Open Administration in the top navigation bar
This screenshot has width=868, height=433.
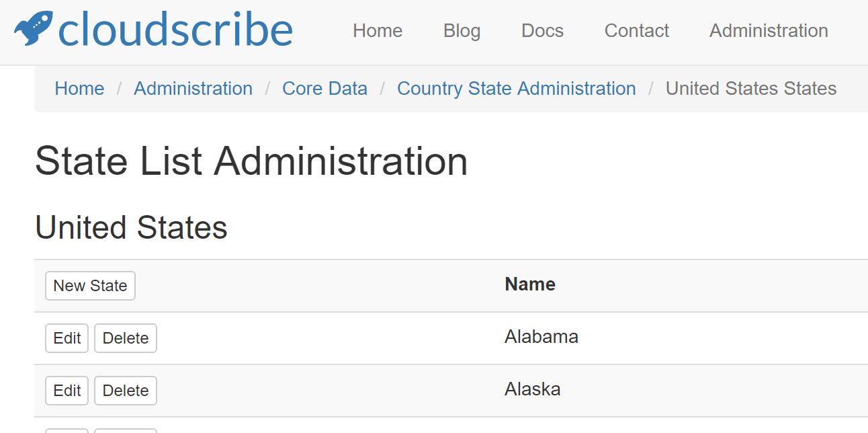click(x=769, y=31)
